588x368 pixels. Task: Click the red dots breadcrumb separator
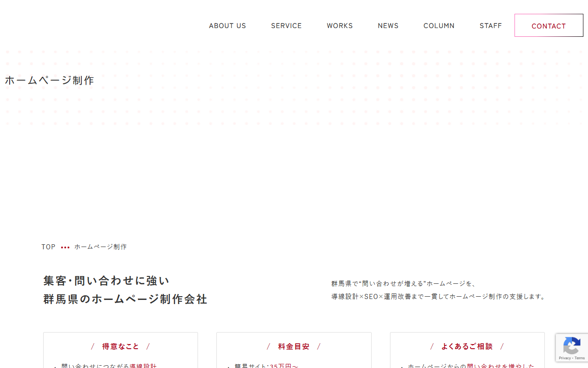[x=65, y=247]
